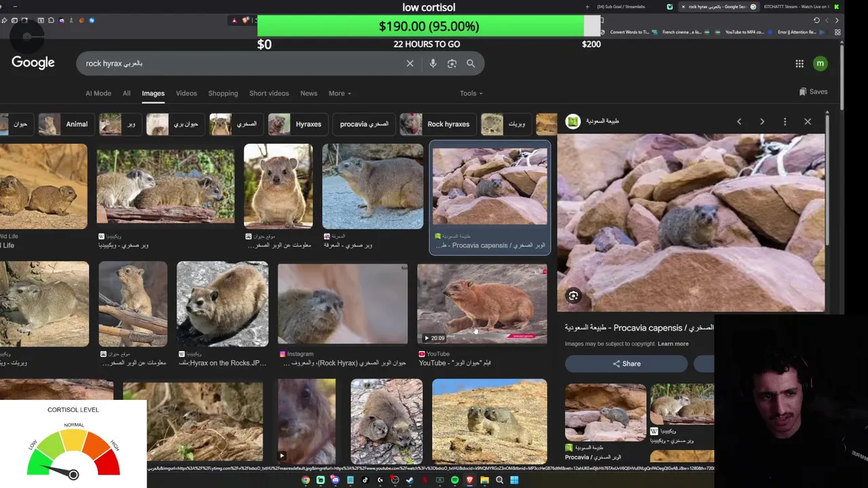The image size is (868, 488).
Task: Open the two hyraxes on log thumbnail
Action: 165,186
